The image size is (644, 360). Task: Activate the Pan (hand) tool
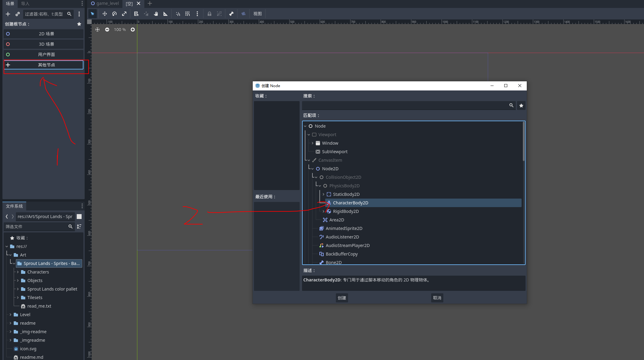(x=156, y=14)
